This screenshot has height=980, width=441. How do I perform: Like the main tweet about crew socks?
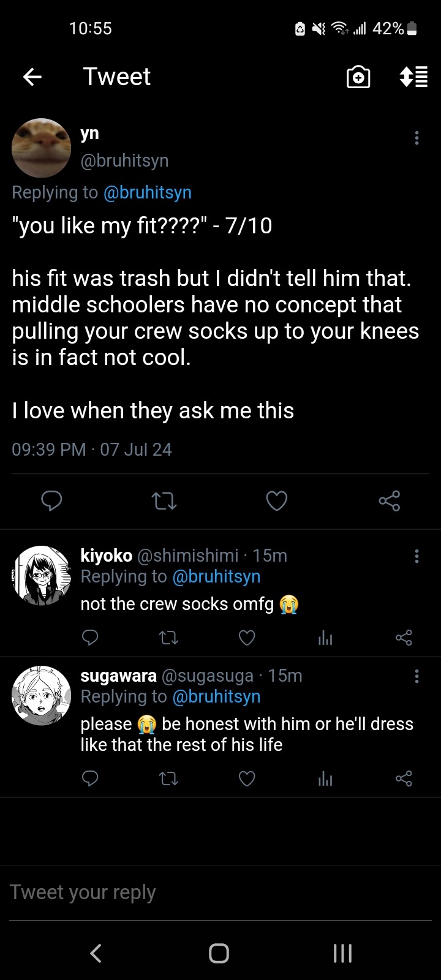276,501
